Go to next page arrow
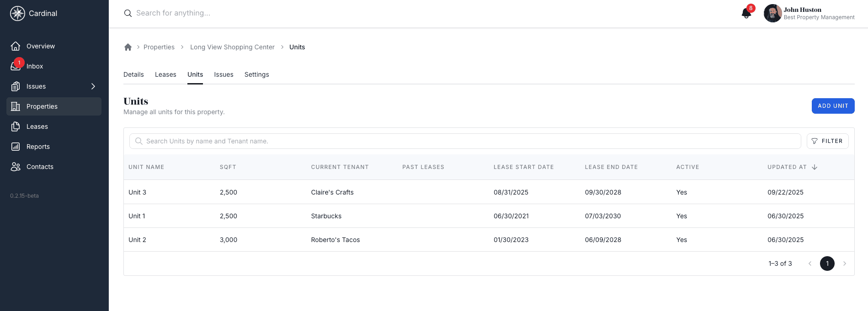The width and height of the screenshot is (868, 311). (845, 264)
